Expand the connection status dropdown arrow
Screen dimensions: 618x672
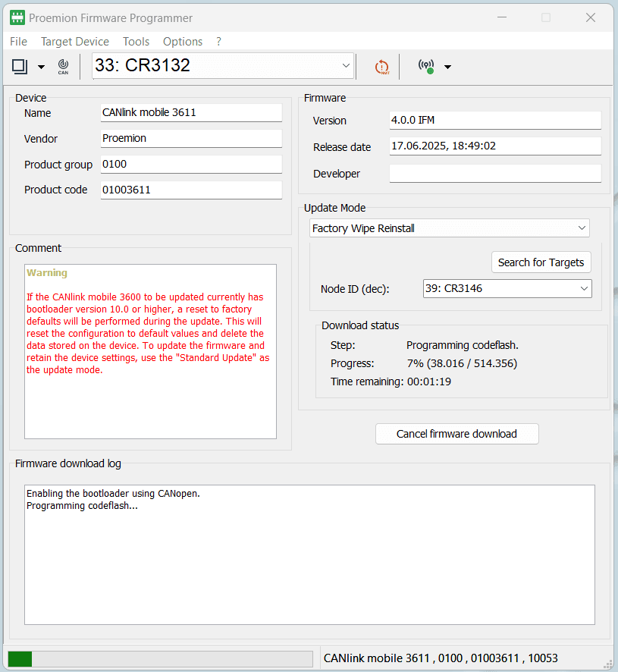tap(447, 67)
